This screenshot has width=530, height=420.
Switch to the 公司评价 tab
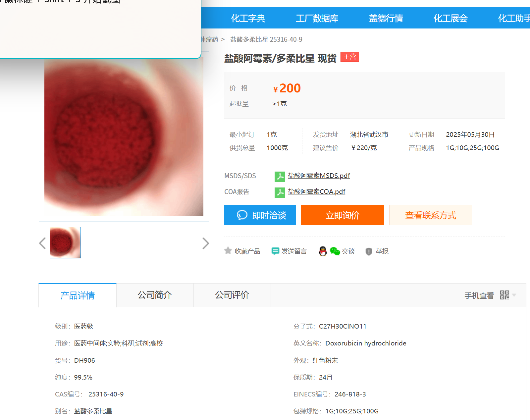click(x=232, y=295)
